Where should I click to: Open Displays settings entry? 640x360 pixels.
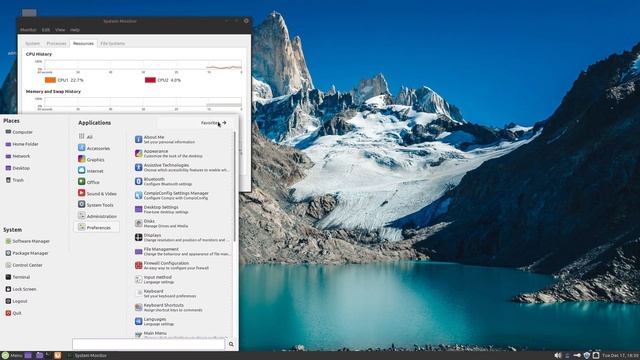click(182, 238)
